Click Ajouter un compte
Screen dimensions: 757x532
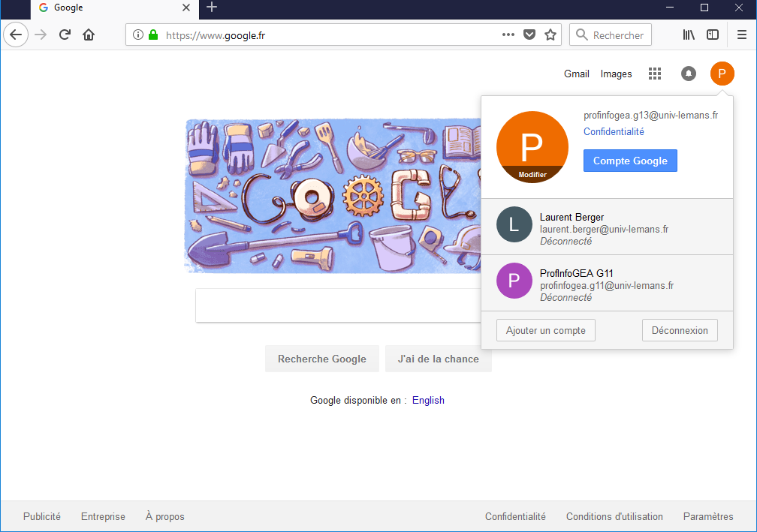(x=545, y=330)
